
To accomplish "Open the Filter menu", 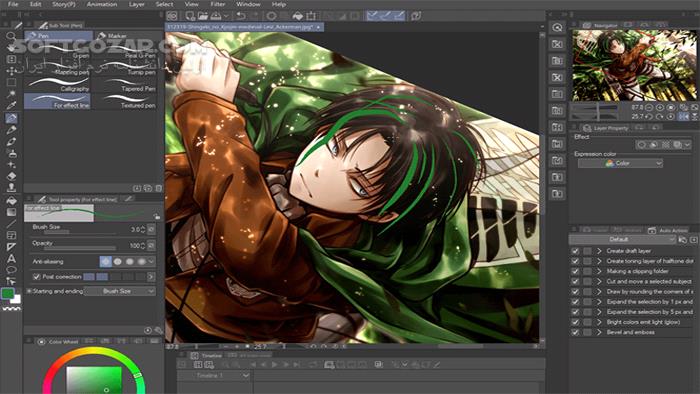I will (x=217, y=4).
